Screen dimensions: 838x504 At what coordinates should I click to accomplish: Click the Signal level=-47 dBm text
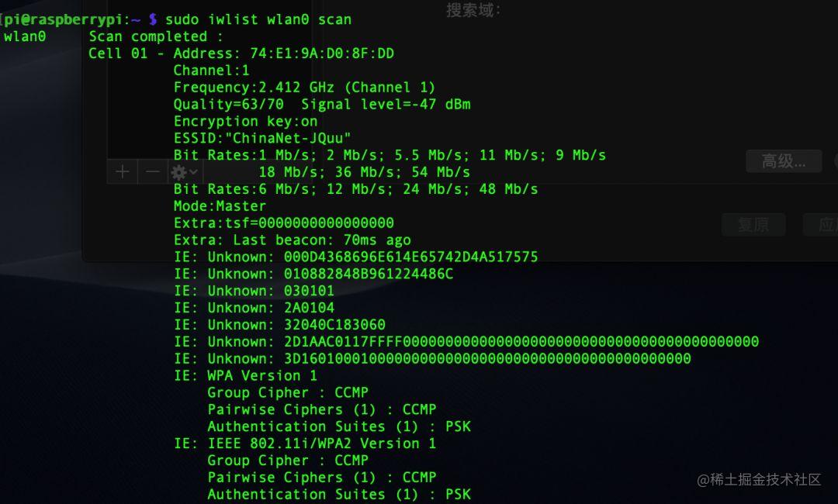tap(386, 104)
